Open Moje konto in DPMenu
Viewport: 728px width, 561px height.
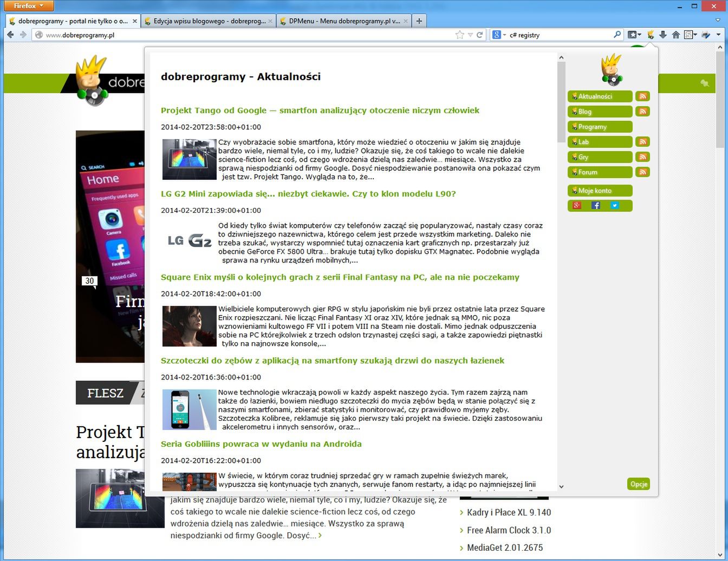(x=600, y=191)
